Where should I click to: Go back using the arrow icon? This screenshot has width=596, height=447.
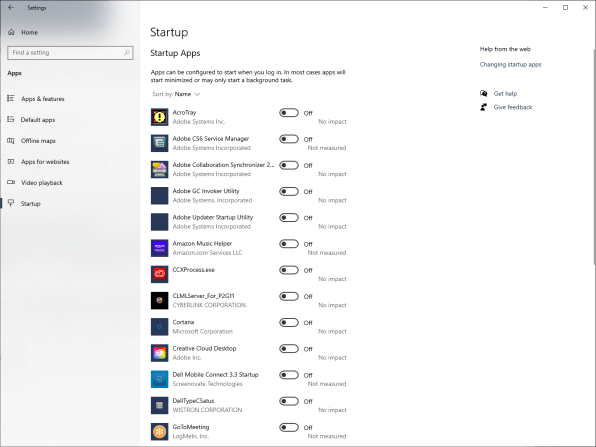click(x=11, y=8)
